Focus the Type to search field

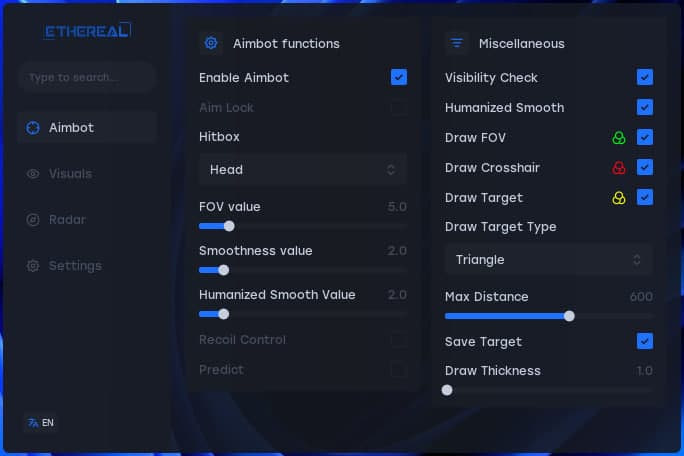coord(87,77)
